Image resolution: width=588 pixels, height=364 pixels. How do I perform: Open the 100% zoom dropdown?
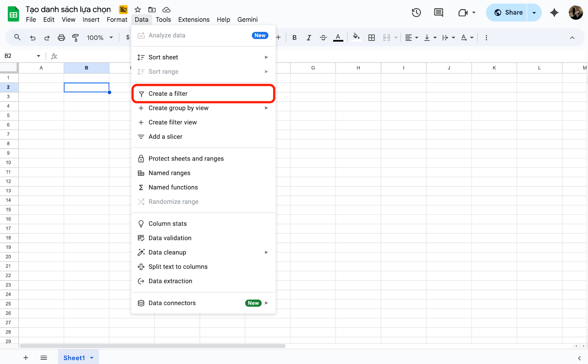pos(100,37)
